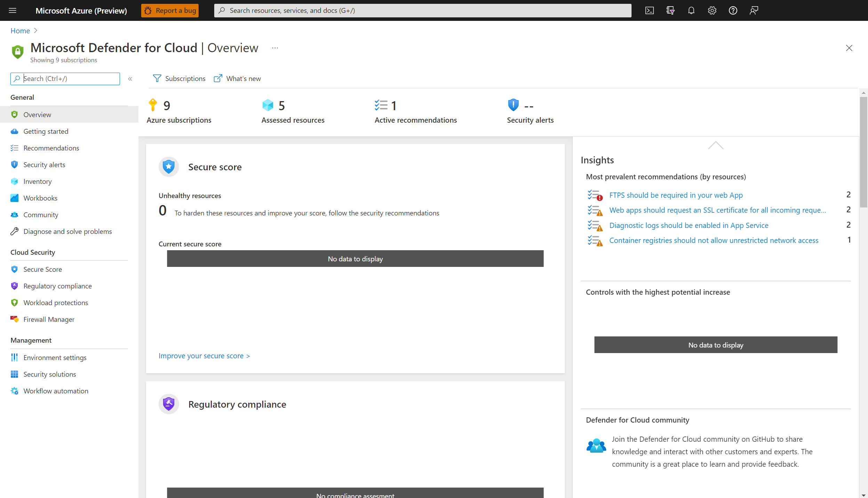Screen dimensions: 868x498
Task: Click the Workflow Automation icon in sidebar
Action: click(14, 390)
